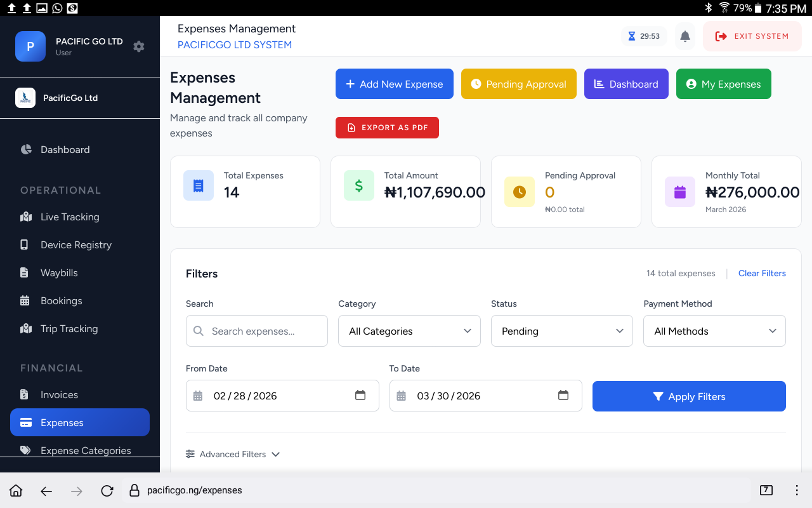This screenshot has height=508, width=812.
Task: Switch to My Expenses view
Action: (x=723, y=84)
